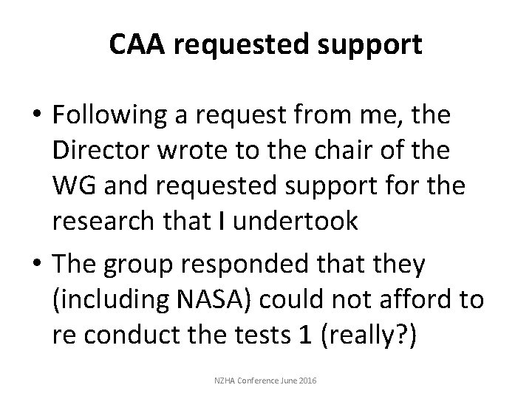
Task: Click the word Director
Action: point(101,149)
